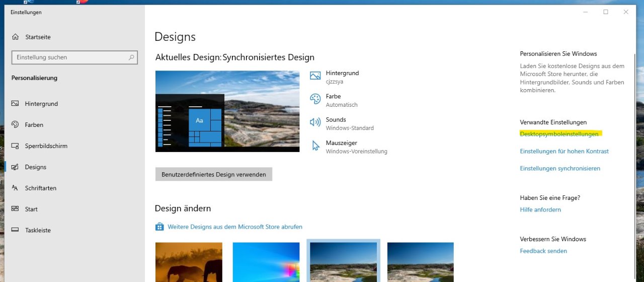Click the Schriftarten font icon
This screenshot has width=644, height=282.
(x=15, y=188)
